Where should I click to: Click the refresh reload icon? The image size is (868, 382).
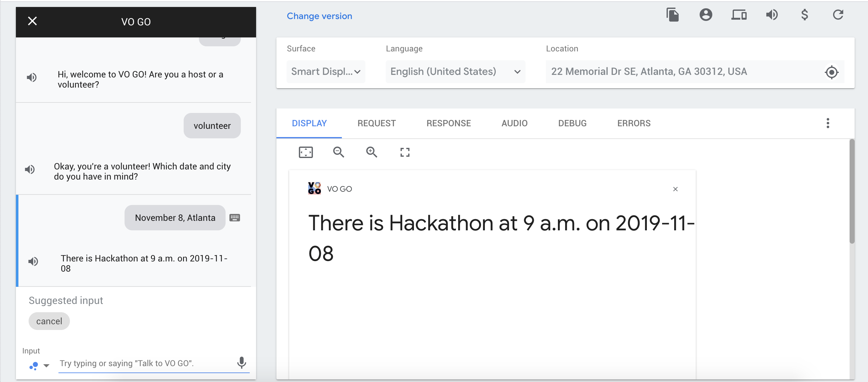pyautogui.click(x=838, y=15)
